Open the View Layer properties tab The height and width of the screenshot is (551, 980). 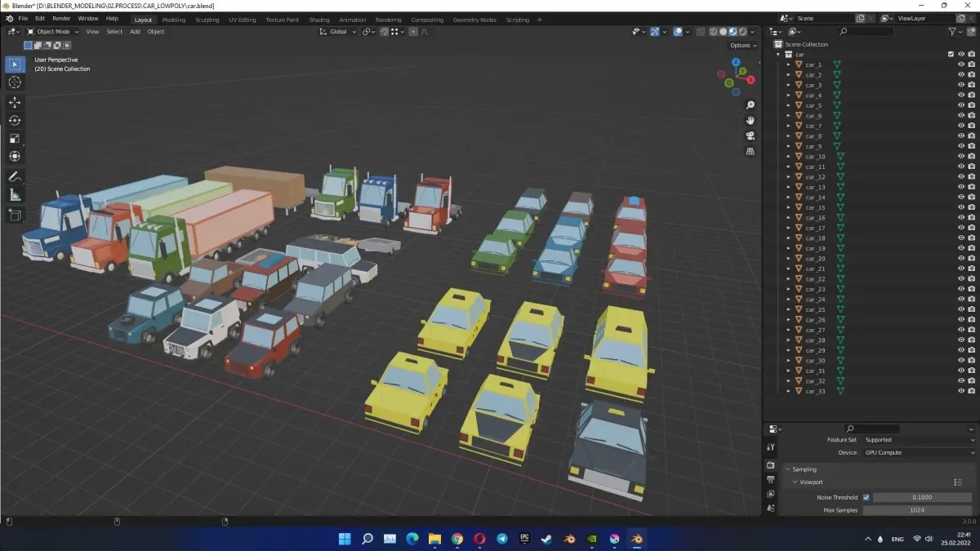tap(771, 494)
